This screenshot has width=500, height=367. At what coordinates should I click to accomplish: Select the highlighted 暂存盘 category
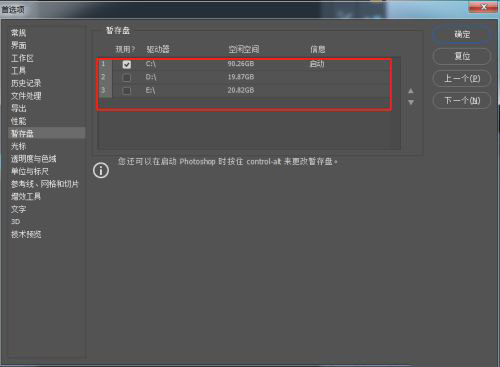tap(47, 133)
